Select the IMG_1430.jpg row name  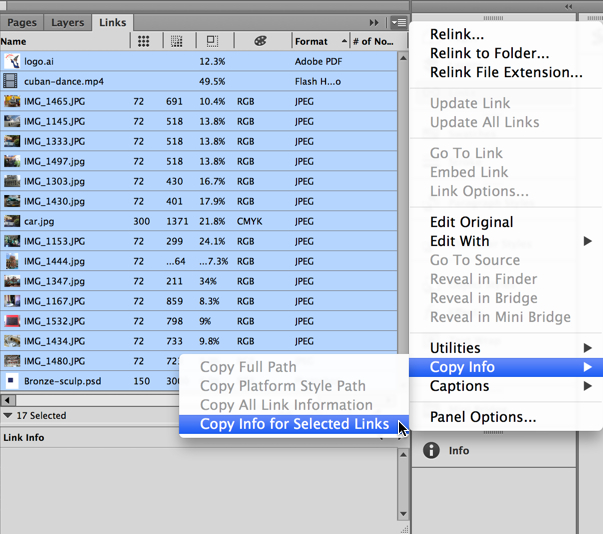54,201
